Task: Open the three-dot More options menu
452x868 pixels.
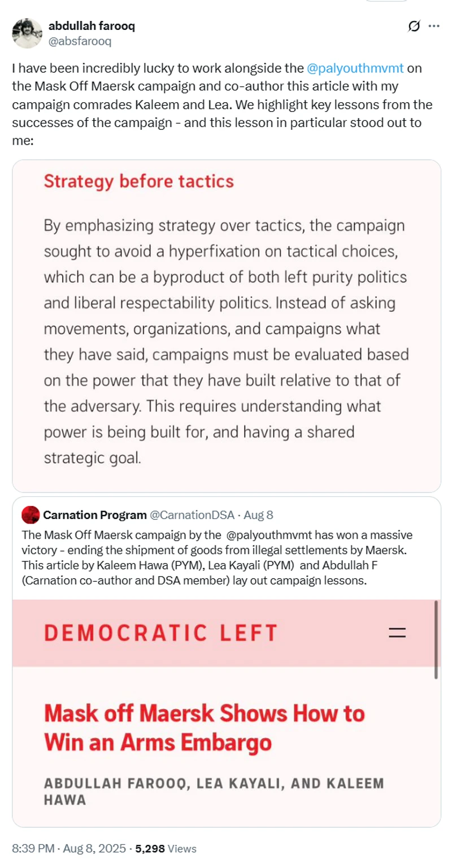Action: point(434,26)
